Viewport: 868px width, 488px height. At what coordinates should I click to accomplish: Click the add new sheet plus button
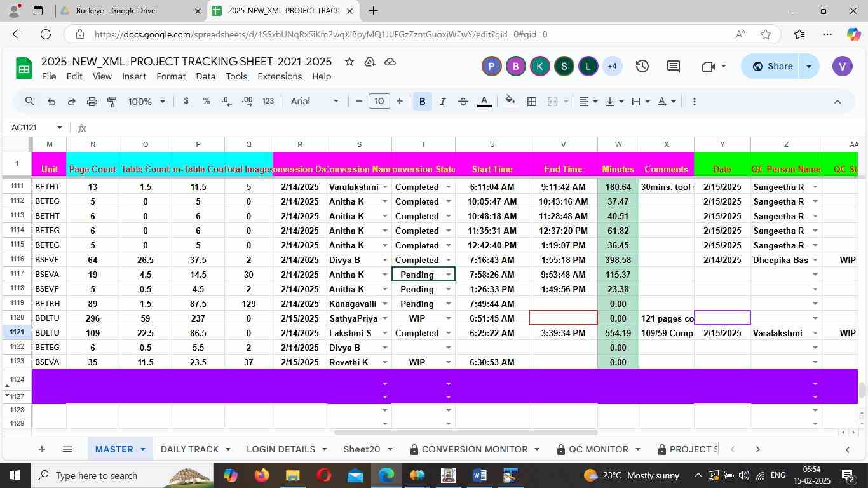click(41, 449)
